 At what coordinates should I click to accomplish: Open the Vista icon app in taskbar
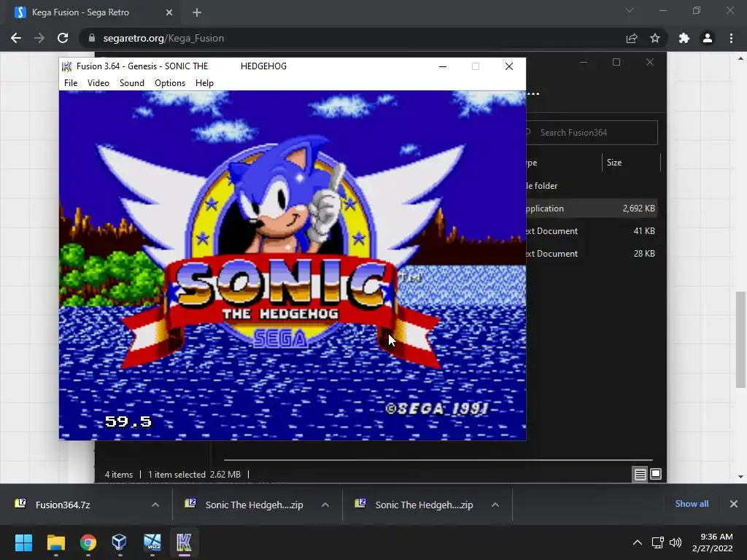[152, 542]
